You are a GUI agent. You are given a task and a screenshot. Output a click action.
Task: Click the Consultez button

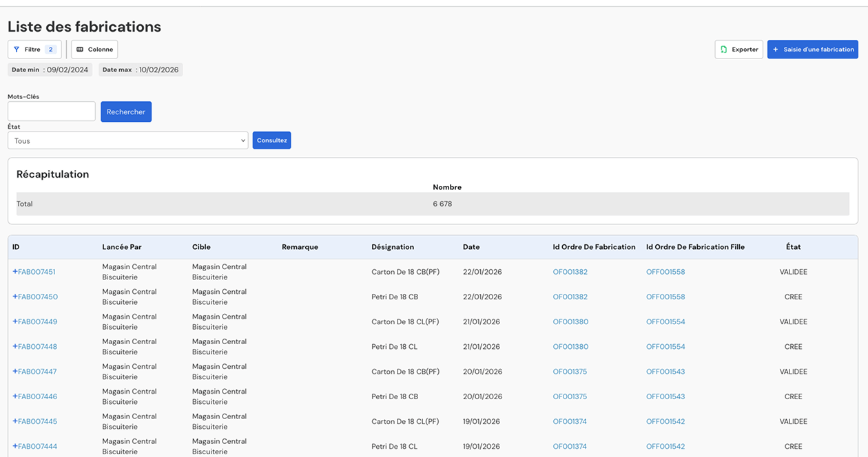click(271, 140)
